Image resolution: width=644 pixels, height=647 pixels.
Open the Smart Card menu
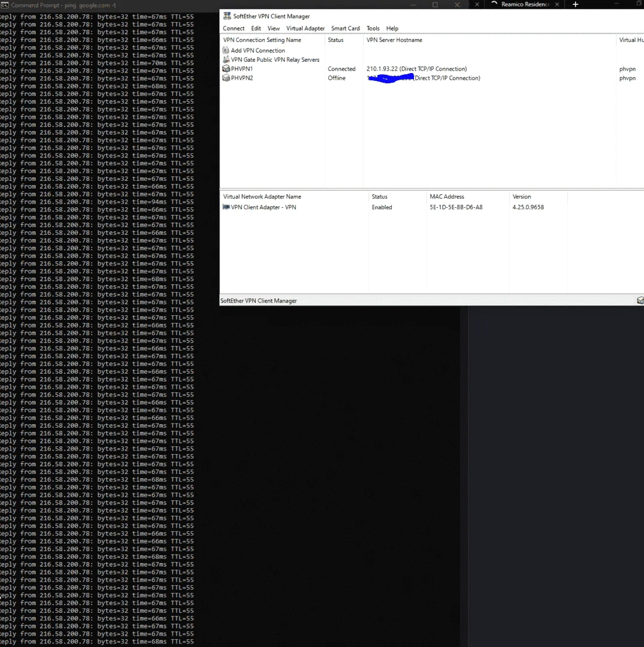tap(345, 29)
